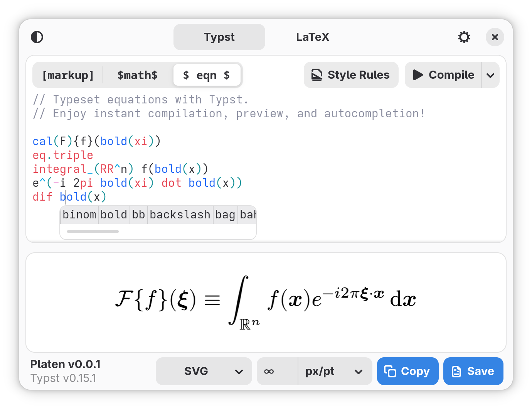Choose bag autocompletion suggestion
532x409 pixels.
point(225,215)
